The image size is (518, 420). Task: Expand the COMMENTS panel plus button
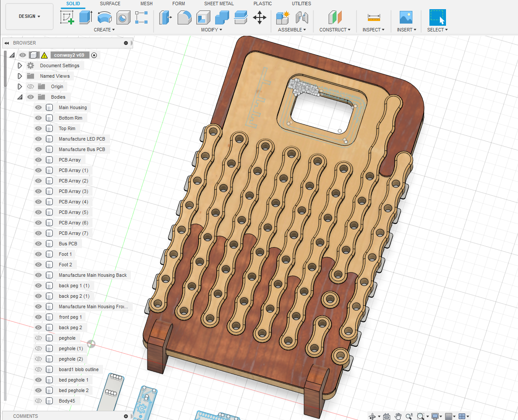126,416
